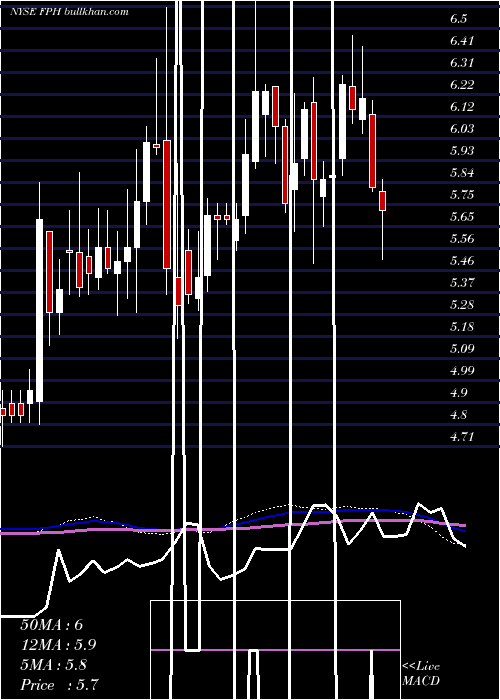Select the 5.09 price label
The image size is (500, 700).
[x=462, y=349]
